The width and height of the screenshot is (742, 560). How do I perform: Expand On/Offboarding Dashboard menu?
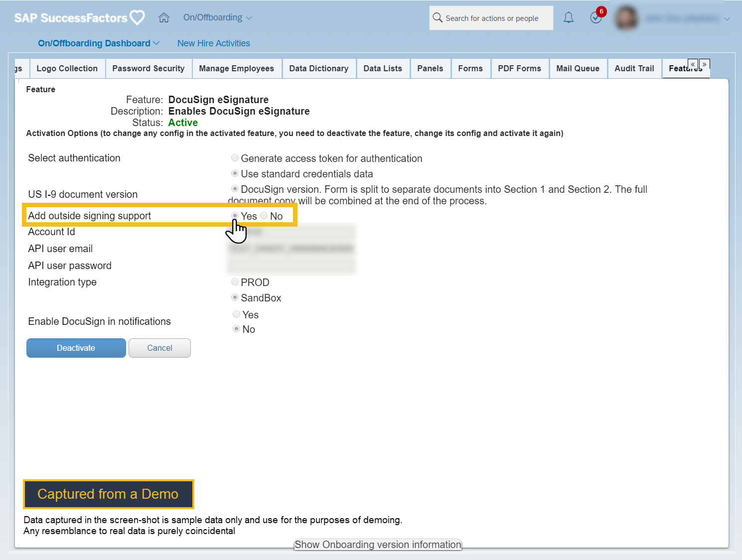(x=99, y=43)
